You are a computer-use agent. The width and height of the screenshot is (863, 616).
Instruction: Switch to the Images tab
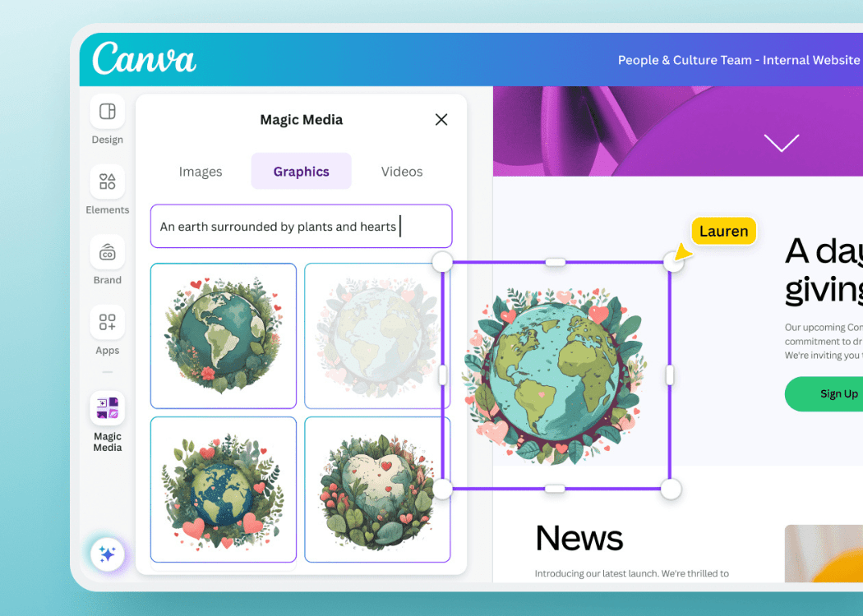201,172
